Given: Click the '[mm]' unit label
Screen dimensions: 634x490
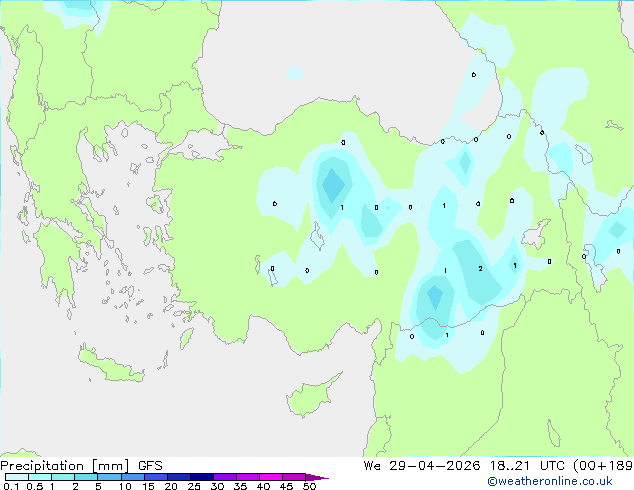Looking at the screenshot, I should click(x=110, y=466).
